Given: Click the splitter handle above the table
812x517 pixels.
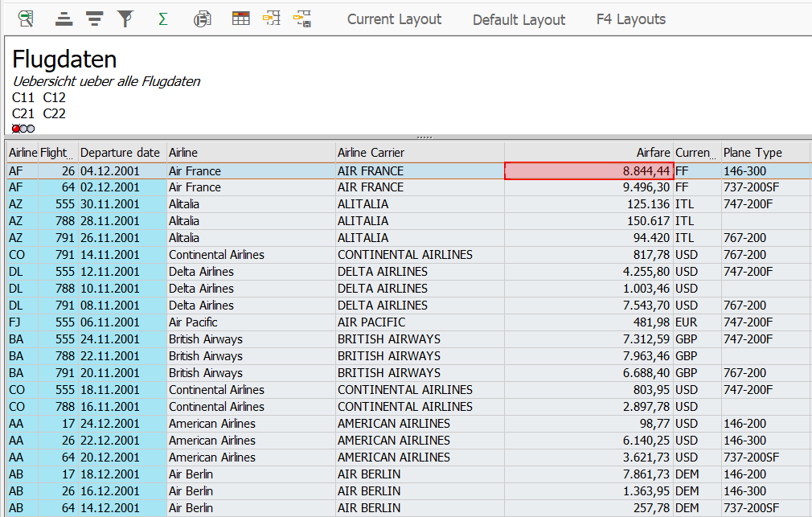Looking at the screenshot, I should pos(424,137).
